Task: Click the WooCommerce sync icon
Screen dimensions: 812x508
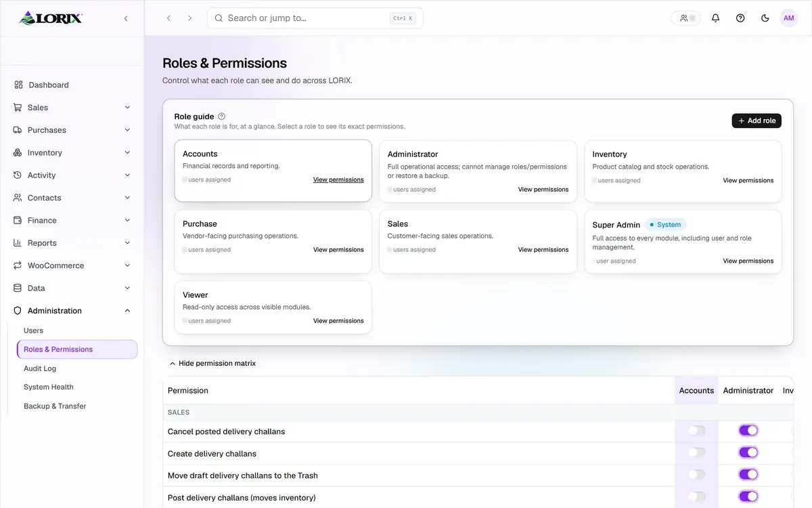Action: pos(18,266)
